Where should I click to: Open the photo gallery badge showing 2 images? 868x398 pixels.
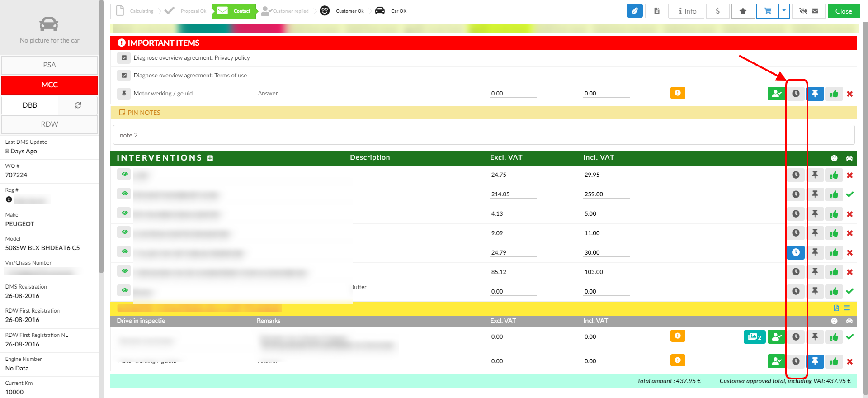(x=755, y=337)
